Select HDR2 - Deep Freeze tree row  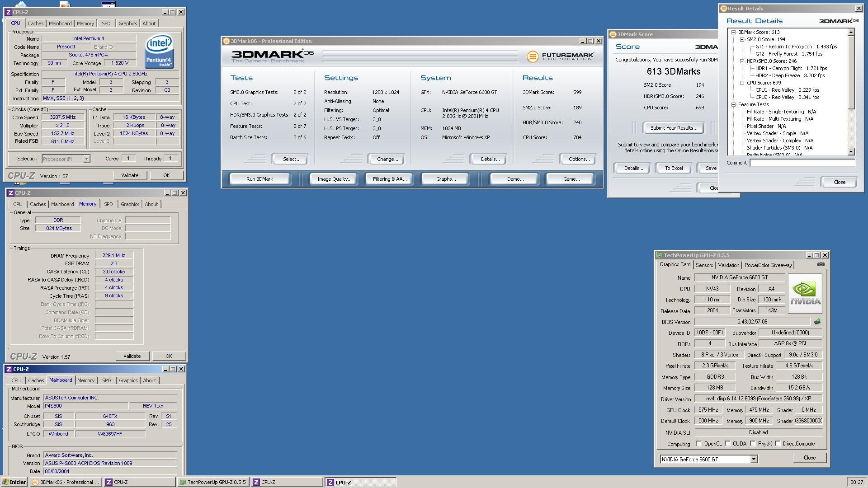pyautogui.click(x=790, y=75)
